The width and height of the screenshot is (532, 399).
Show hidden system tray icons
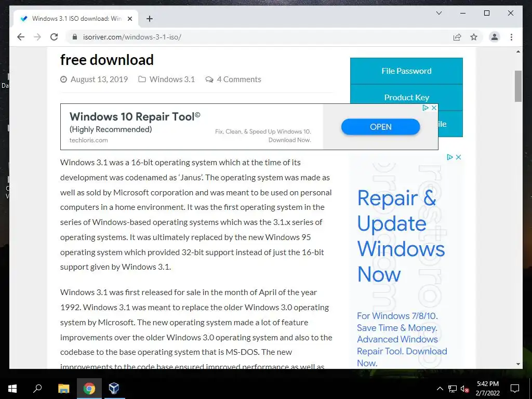[440, 389]
